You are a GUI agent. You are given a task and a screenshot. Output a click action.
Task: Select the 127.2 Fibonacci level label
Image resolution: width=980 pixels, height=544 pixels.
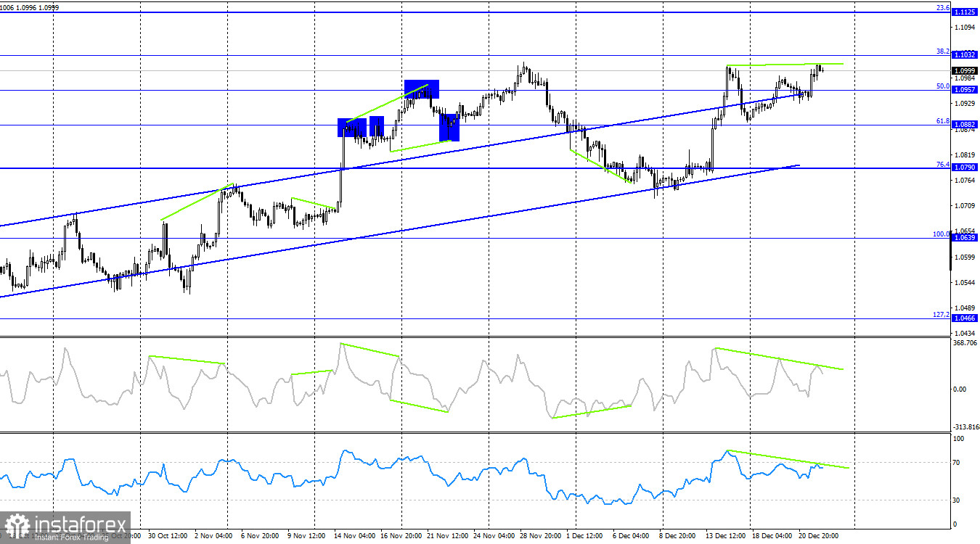pyautogui.click(x=942, y=314)
